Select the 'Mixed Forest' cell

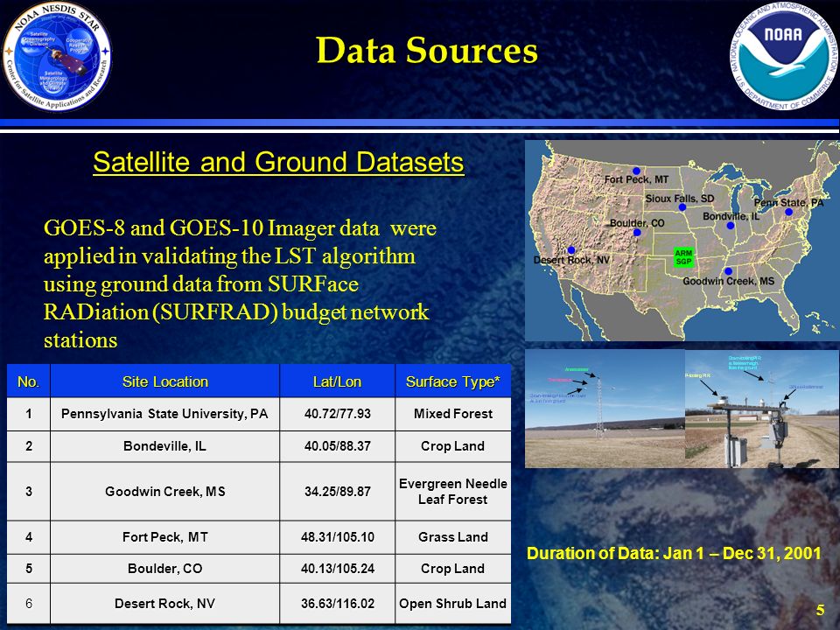coord(453,414)
